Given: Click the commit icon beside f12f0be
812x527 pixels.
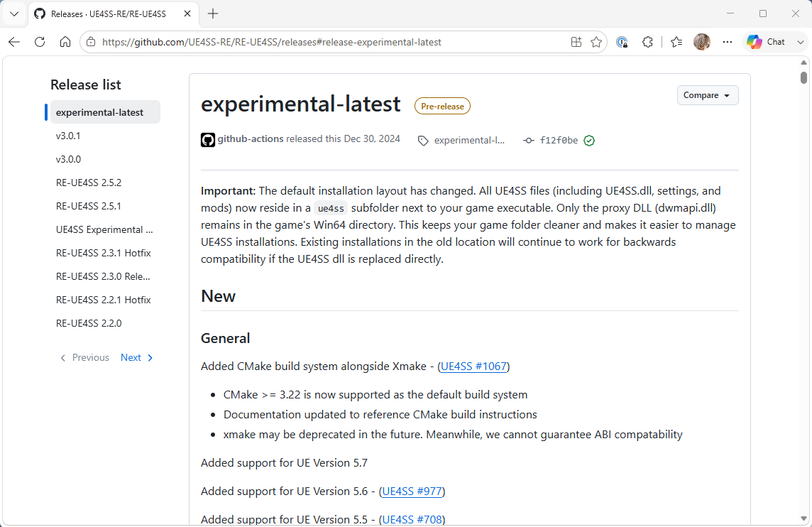Looking at the screenshot, I should click(528, 141).
